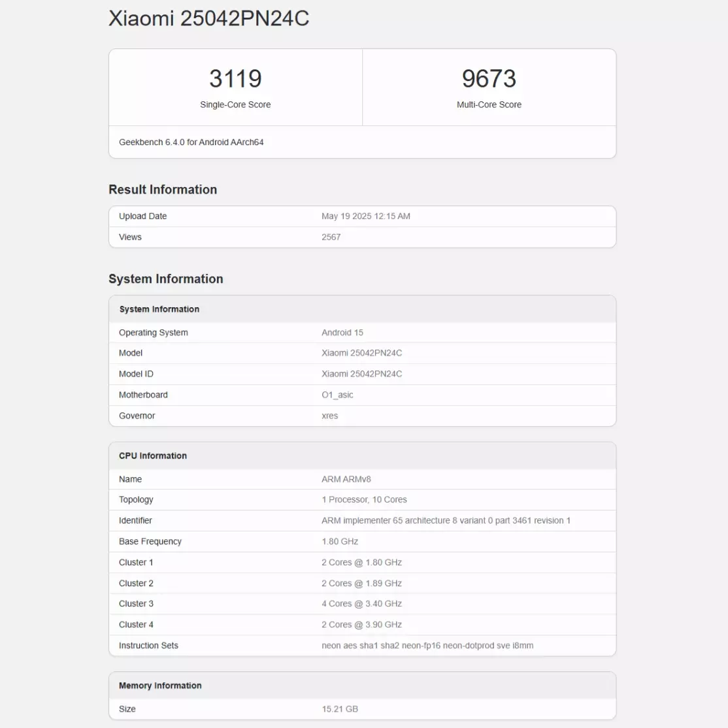728x728 pixels.
Task: Click the page title Xiaomi 25042PN24C
Action: coord(208,18)
